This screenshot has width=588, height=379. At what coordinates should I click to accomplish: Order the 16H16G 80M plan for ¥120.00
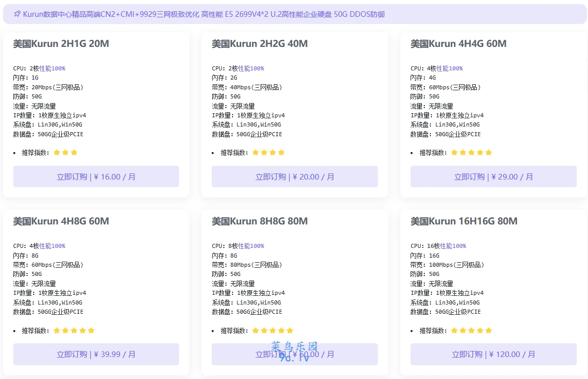tap(494, 354)
